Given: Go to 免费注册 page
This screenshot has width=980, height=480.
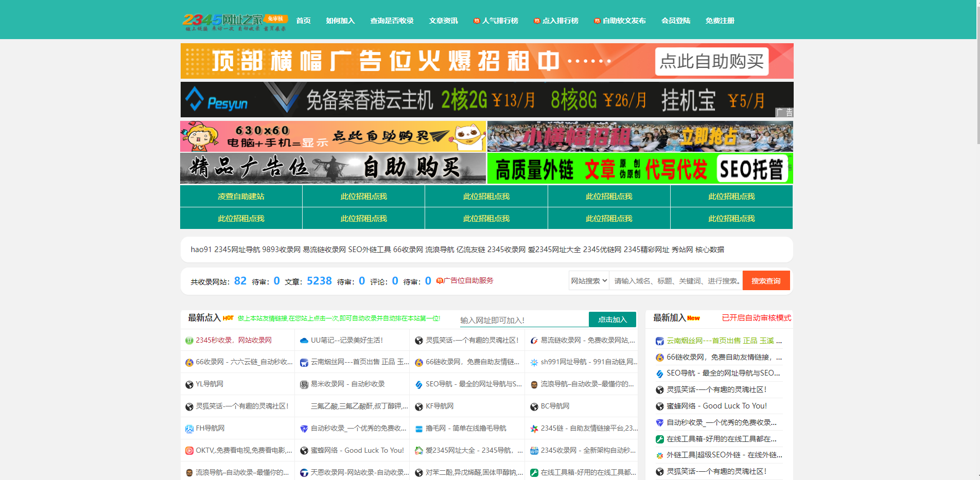Looking at the screenshot, I should [x=720, y=21].
